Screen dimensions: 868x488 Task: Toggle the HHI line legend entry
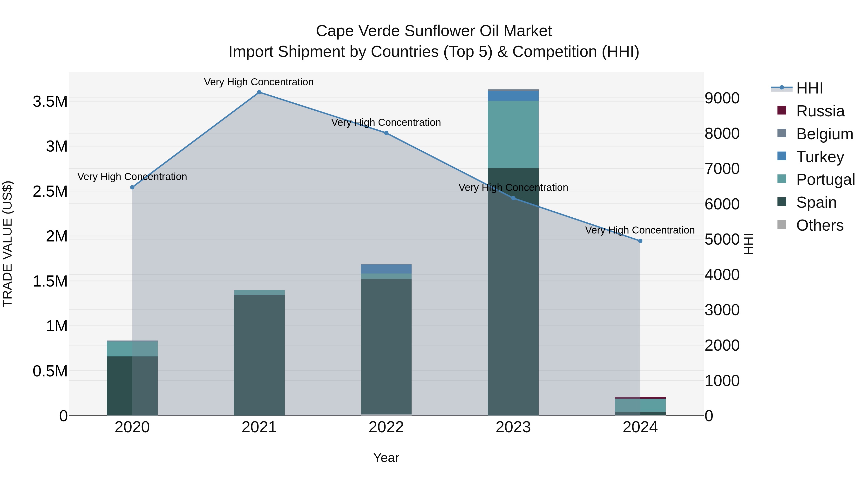coord(797,88)
